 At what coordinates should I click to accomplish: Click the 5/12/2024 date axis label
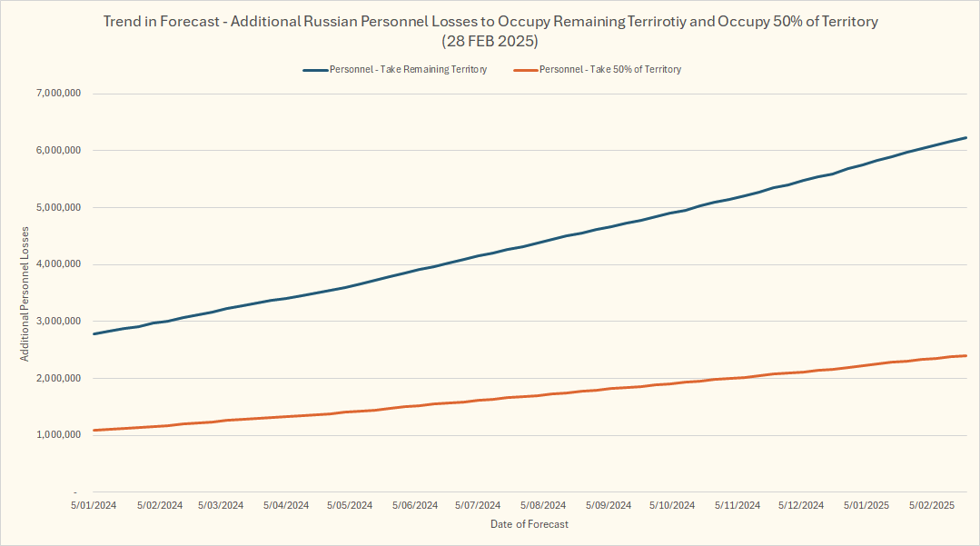[x=801, y=505]
